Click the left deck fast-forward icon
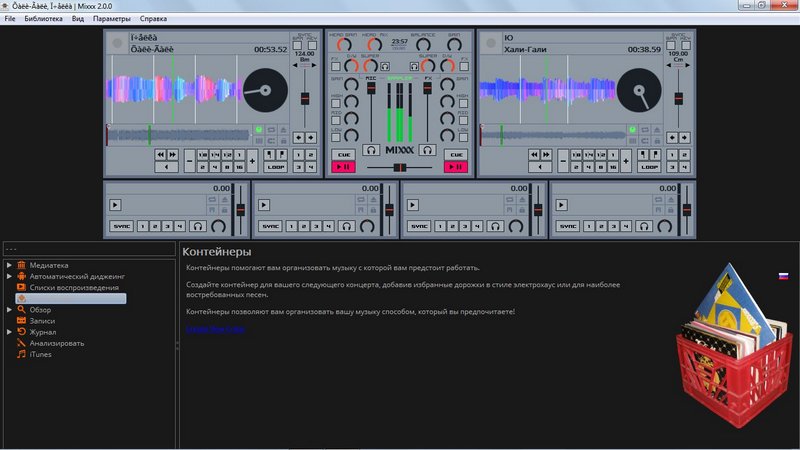Image resolution: width=800 pixels, height=450 pixels. point(173,155)
